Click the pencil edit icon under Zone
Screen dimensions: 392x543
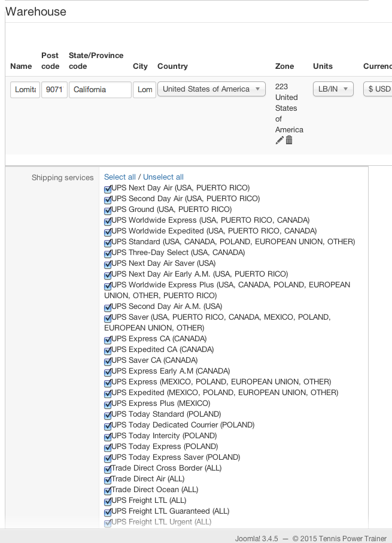coord(279,140)
